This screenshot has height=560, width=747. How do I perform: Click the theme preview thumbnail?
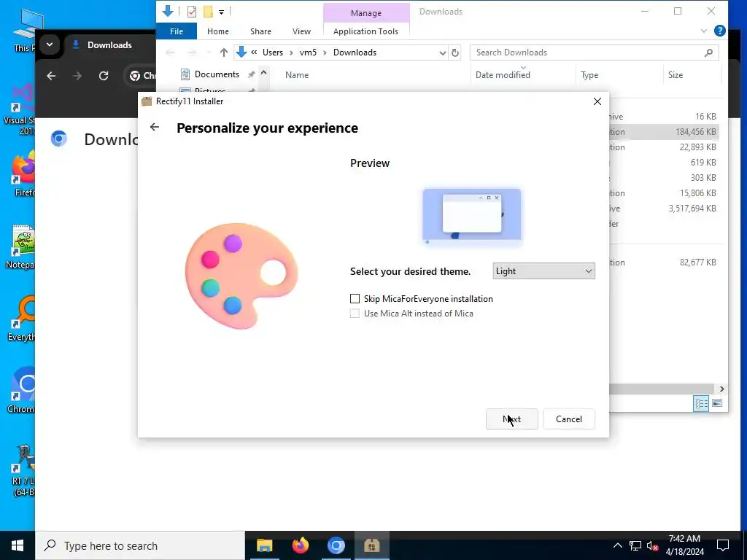point(472,217)
